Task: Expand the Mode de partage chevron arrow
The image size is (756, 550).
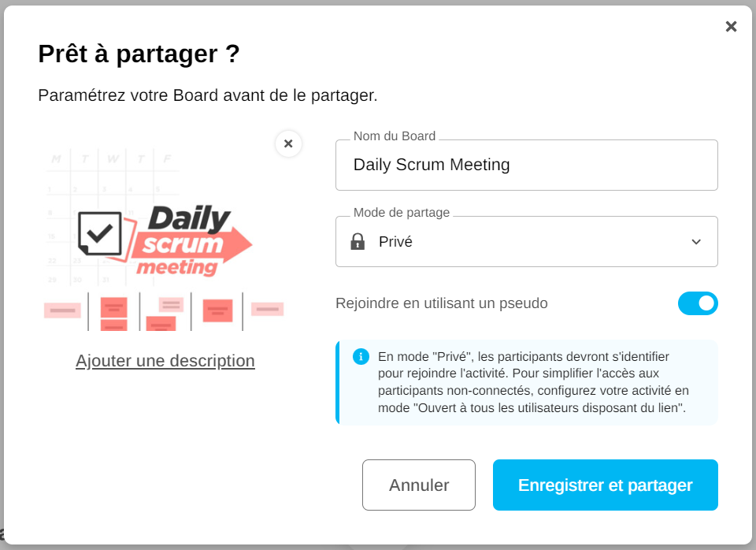Action: tap(696, 242)
